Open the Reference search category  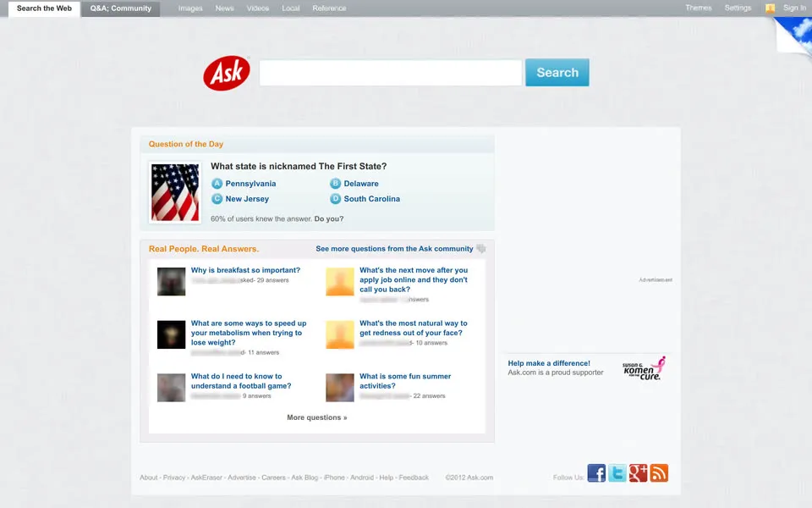[x=329, y=8]
